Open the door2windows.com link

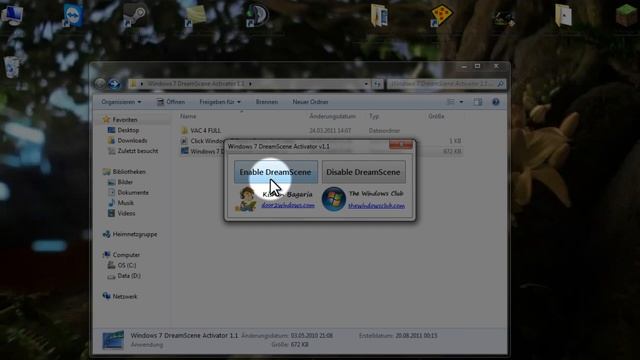pos(288,205)
